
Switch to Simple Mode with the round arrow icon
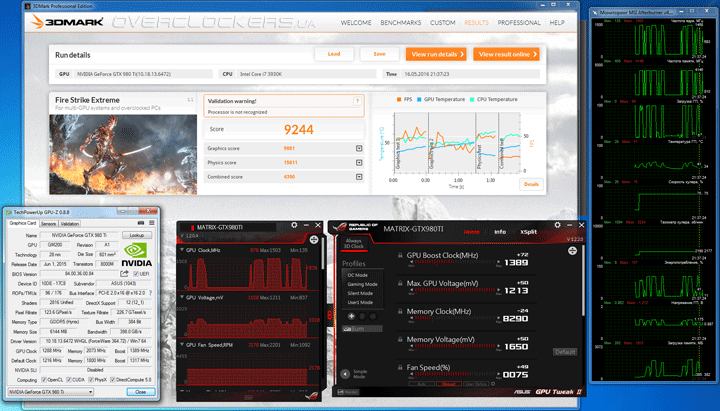(x=345, y=374)
